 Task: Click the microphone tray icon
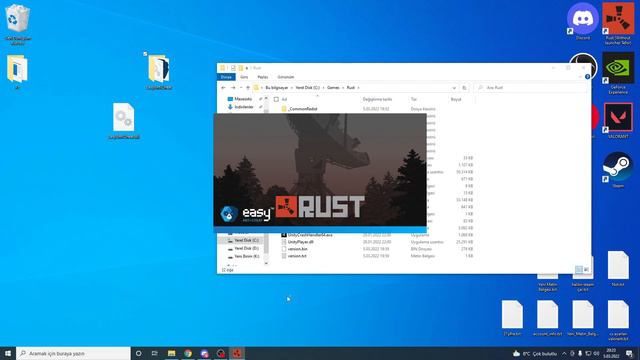580,353
